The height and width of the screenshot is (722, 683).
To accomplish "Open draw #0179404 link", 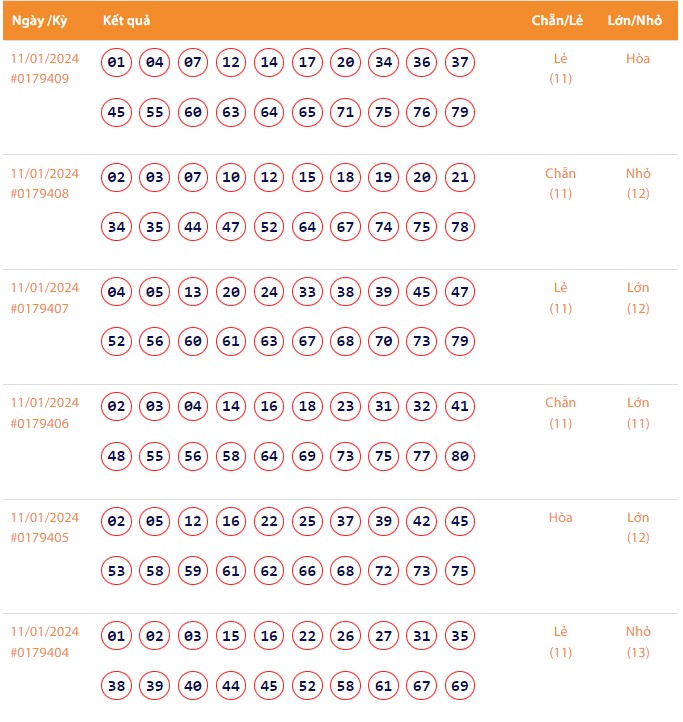I will [40, 652].
